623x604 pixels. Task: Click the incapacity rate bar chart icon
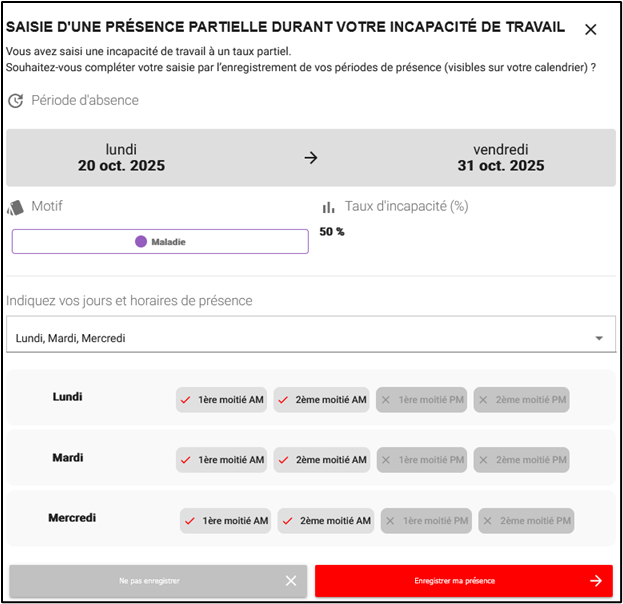pos(328,207)
